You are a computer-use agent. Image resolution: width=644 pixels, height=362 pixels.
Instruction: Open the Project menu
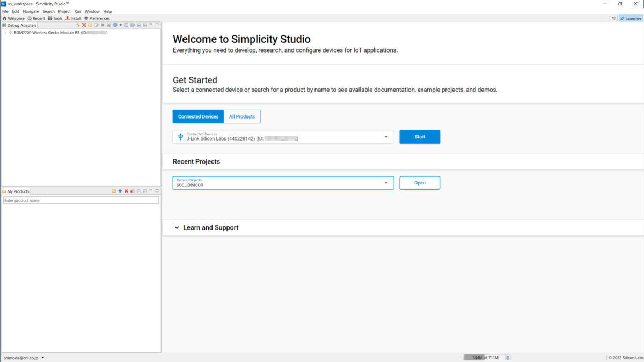(64, 11)
